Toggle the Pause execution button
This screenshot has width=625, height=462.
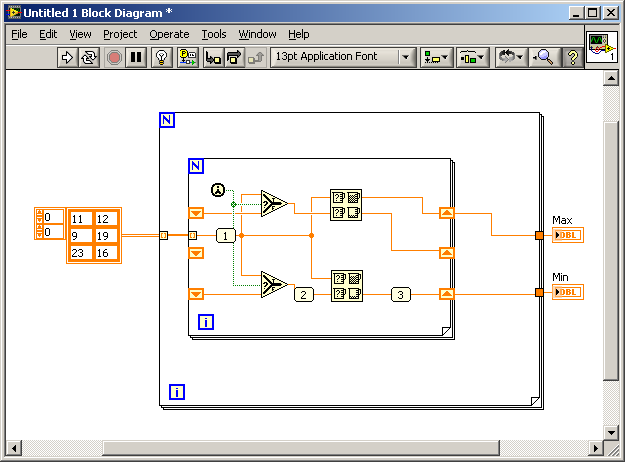tap(136, 57)
